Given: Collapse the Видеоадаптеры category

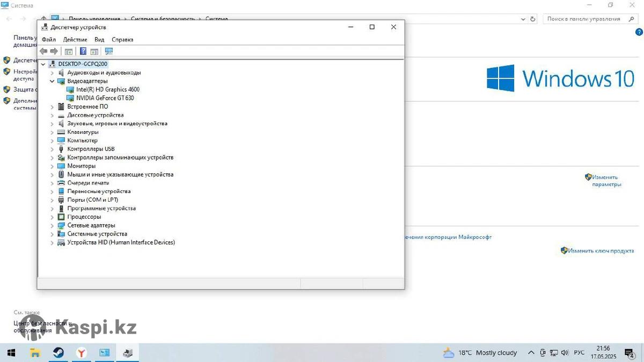Looking at the screenshot, I should tap(53, 81).
